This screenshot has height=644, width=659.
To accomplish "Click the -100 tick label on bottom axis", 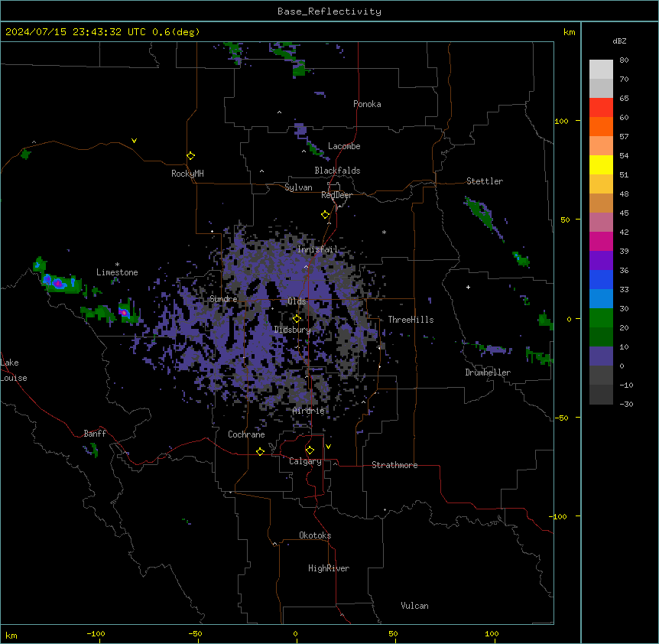I will click(x=96, y=633).
